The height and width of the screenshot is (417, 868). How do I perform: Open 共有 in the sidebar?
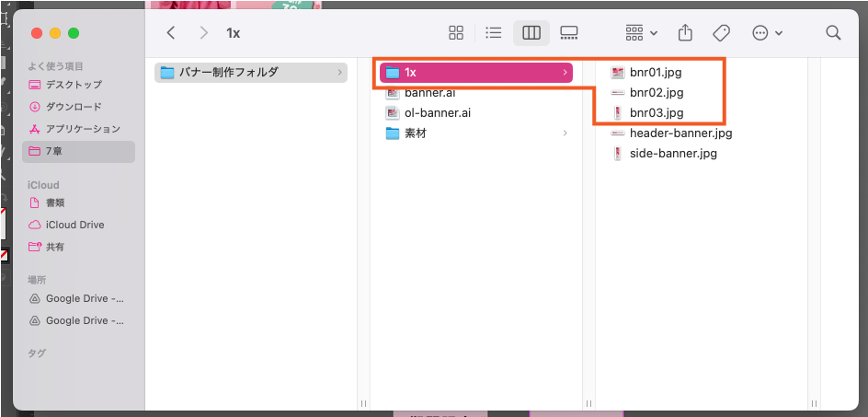(78, 247)
